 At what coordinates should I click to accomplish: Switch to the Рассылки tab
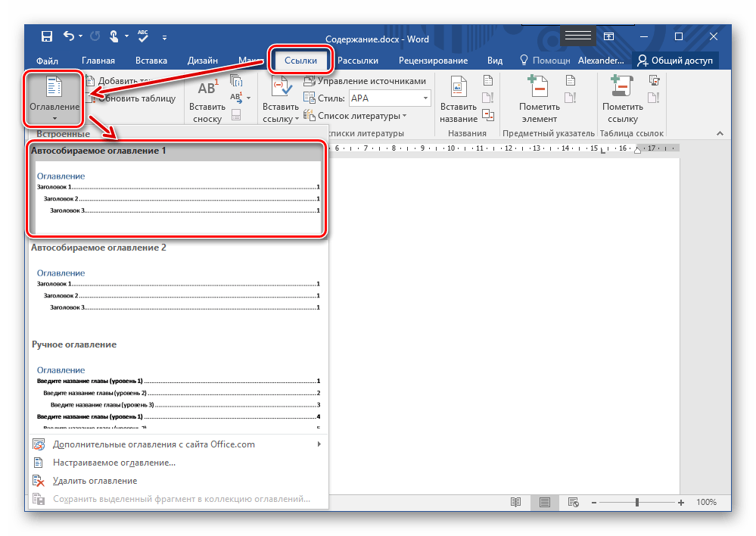click(358, 61)
